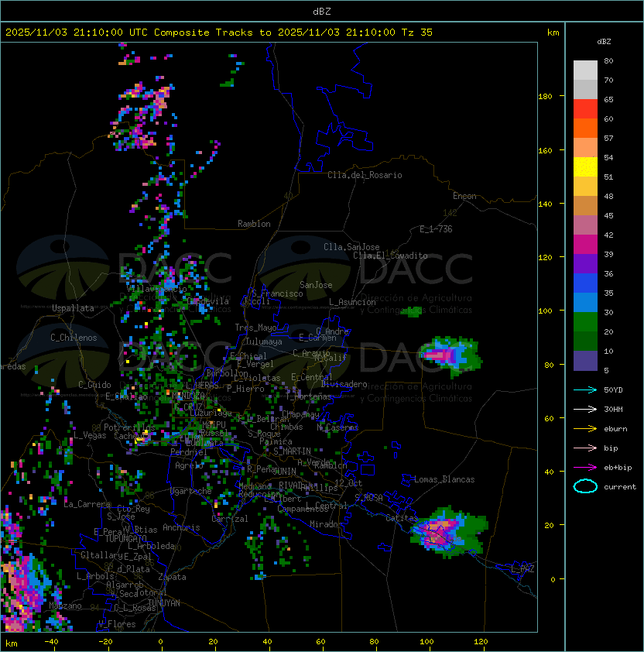Viewport: 644px width, 652px height.
Task: Click the 'Tz 35' header text
Action: coord(417,33)
